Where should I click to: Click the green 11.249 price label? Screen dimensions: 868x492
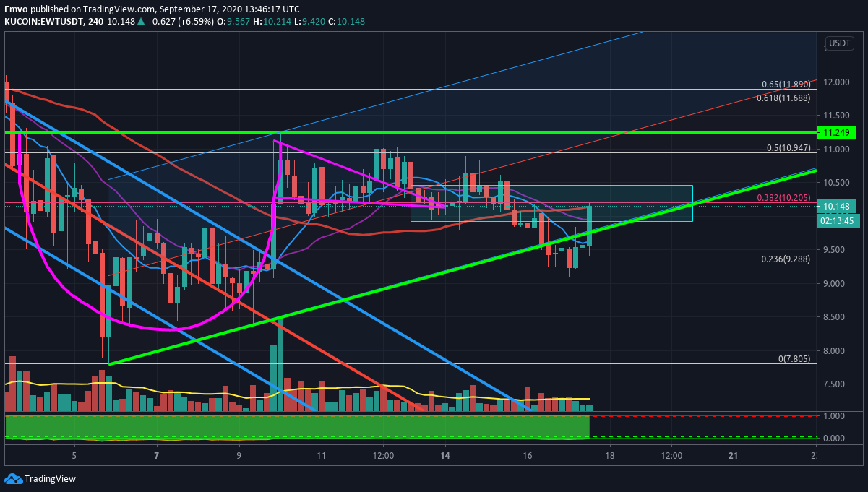click(x=836, y=133)
